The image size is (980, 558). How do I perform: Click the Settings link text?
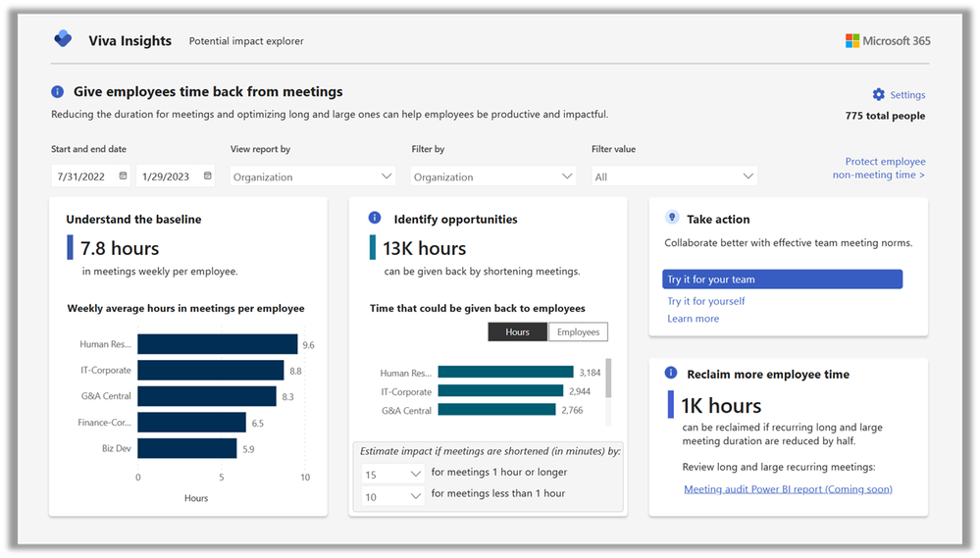point(907,95)
